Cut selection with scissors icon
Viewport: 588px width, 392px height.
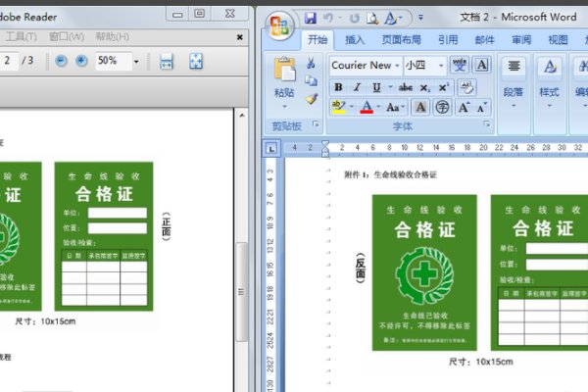point(311,63)
